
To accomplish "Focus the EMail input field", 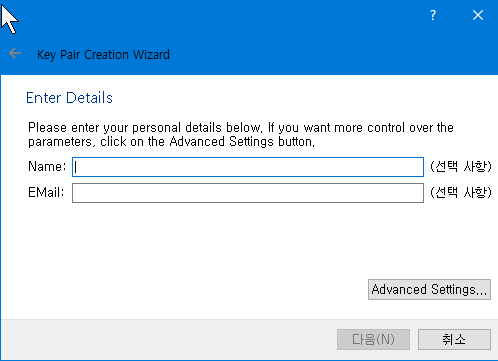I will click(x=248, y=193).
